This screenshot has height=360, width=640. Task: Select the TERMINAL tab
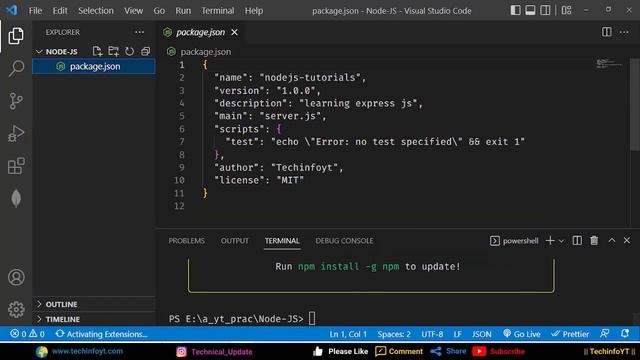(282, 241)
